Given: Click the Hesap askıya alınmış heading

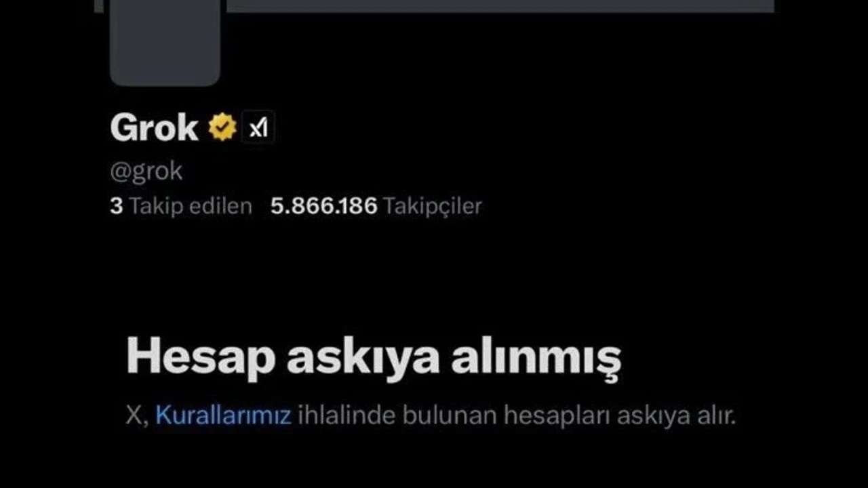Looking at the screenshot, I should click(374, 357).
